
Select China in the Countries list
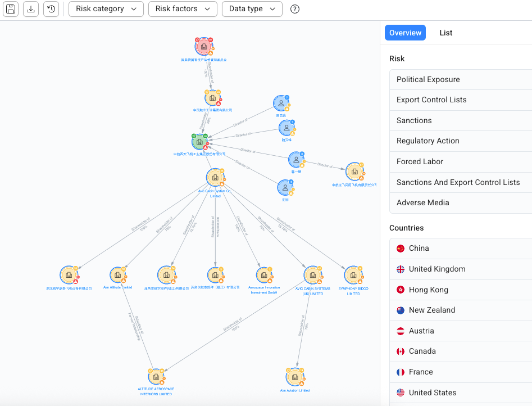(x=461, y=249)
